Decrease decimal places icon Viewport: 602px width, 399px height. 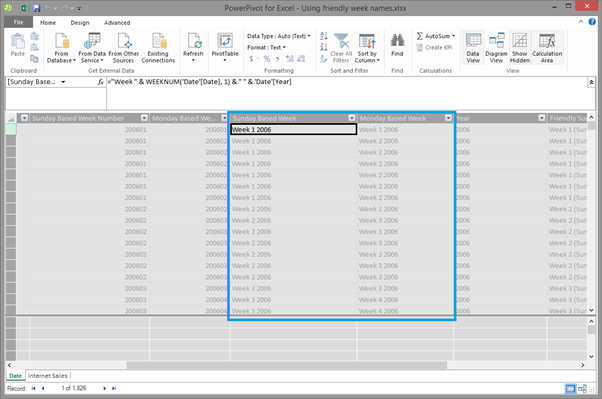pos(301,59)
